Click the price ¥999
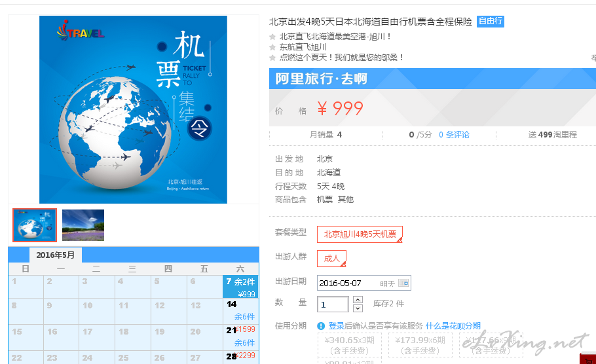 tap(340, 109)
